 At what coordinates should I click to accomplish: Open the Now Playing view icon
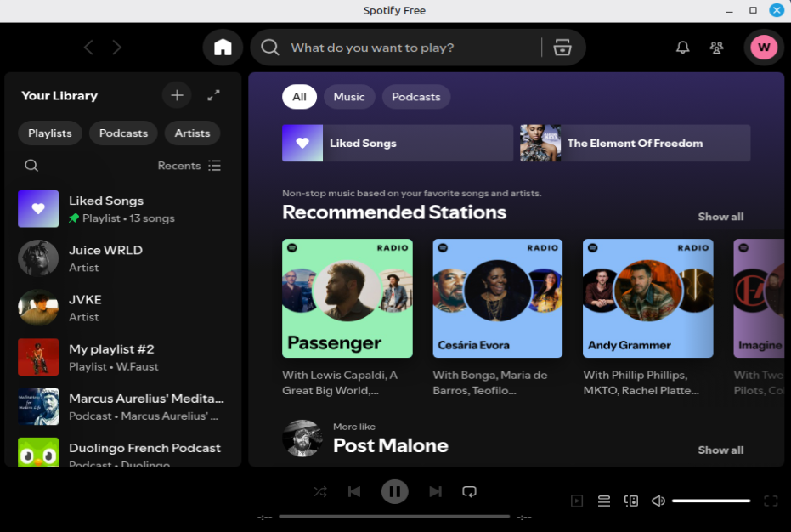point(577,501)
